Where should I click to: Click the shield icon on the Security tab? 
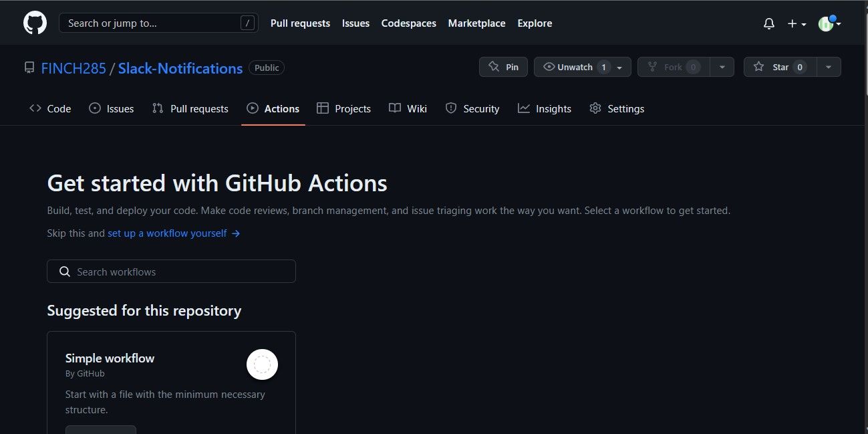point(452,108)
